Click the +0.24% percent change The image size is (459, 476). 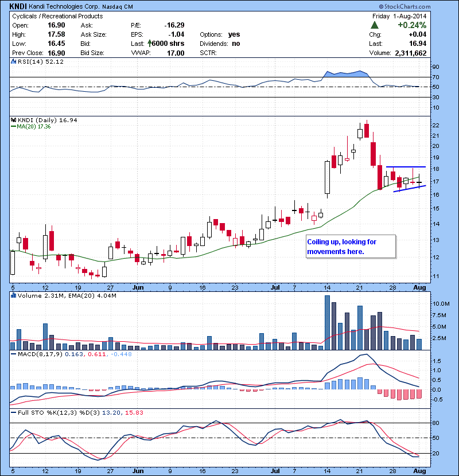point(412,25)
